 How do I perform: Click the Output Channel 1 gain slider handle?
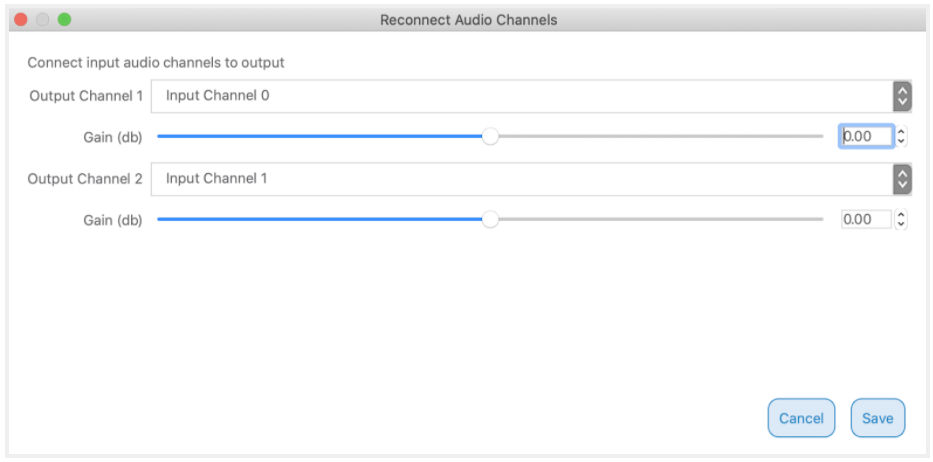click(490, 137)
